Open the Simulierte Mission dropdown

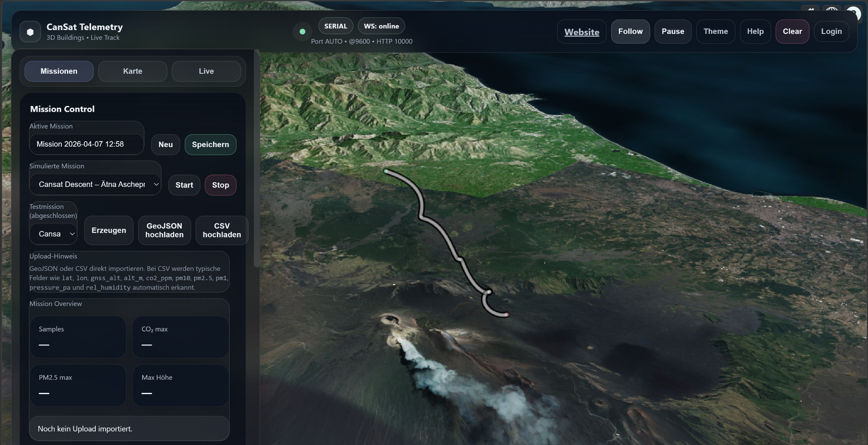[x=95, y=184]
